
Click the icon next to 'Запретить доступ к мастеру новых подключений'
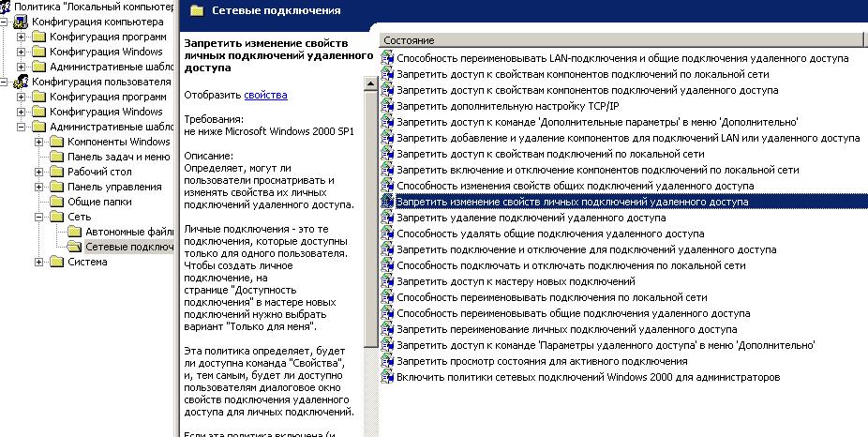[387, 281]
